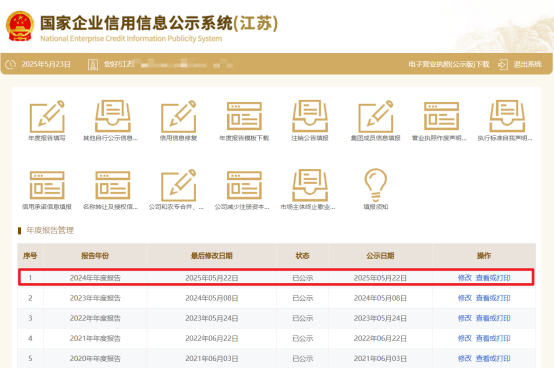Click the 公示日期 column header

[380, 256]
